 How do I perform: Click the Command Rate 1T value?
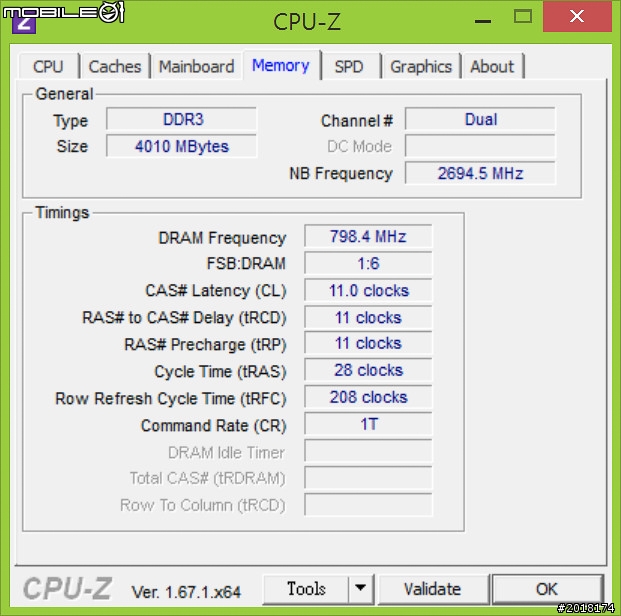368,424
